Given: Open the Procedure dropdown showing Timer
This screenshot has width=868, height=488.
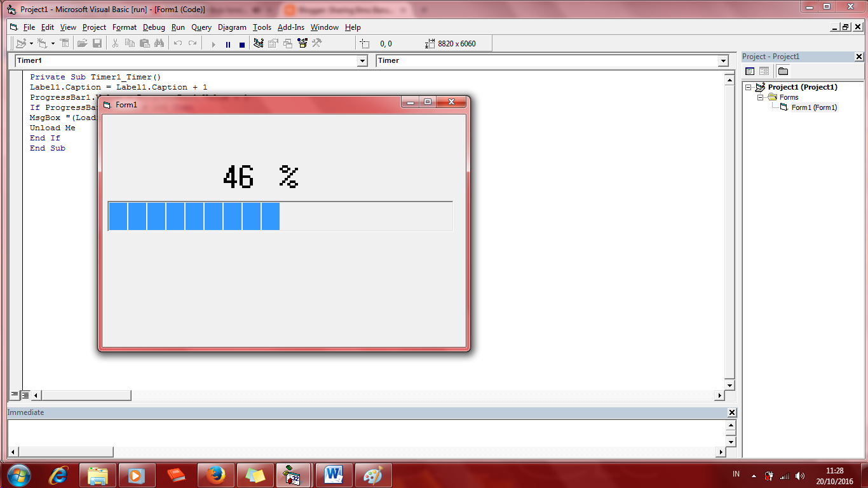Looking at the screenshot, I should (722, 60).
